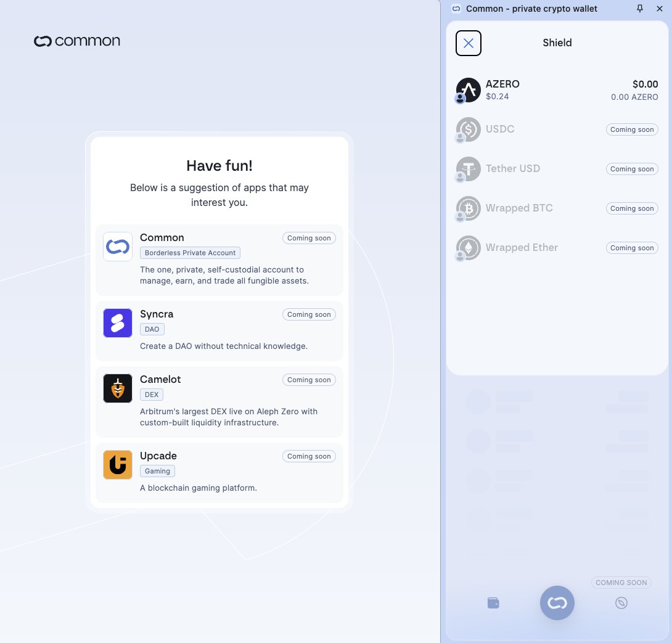The image size is (672, 643).
Task: Click the AZERO token icon
Action: tap(468, 90)
